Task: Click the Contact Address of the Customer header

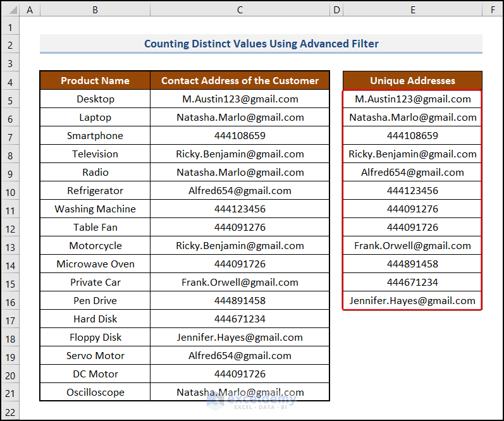Action: click(240, 80)
